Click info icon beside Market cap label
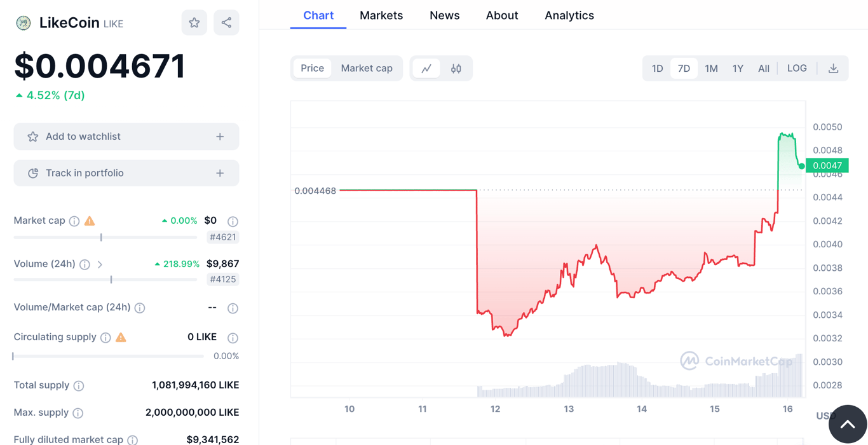The height and width of the screenshot is (445, 868). [74, 221]
